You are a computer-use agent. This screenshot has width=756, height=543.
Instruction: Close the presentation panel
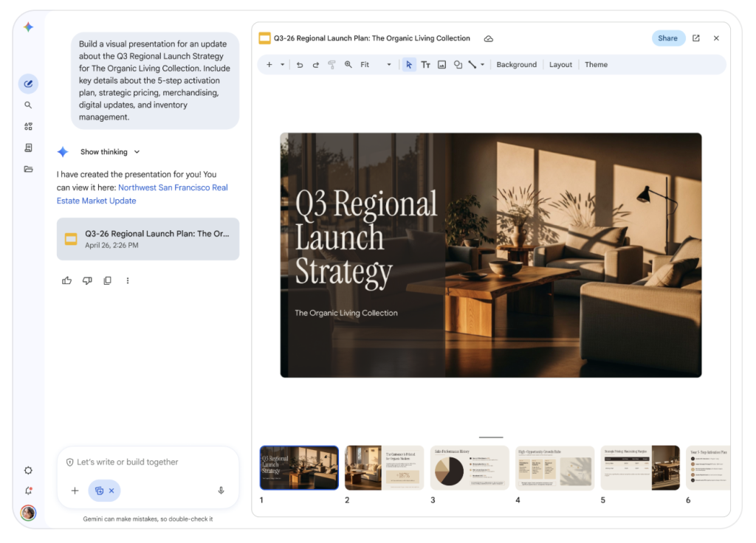716,38
